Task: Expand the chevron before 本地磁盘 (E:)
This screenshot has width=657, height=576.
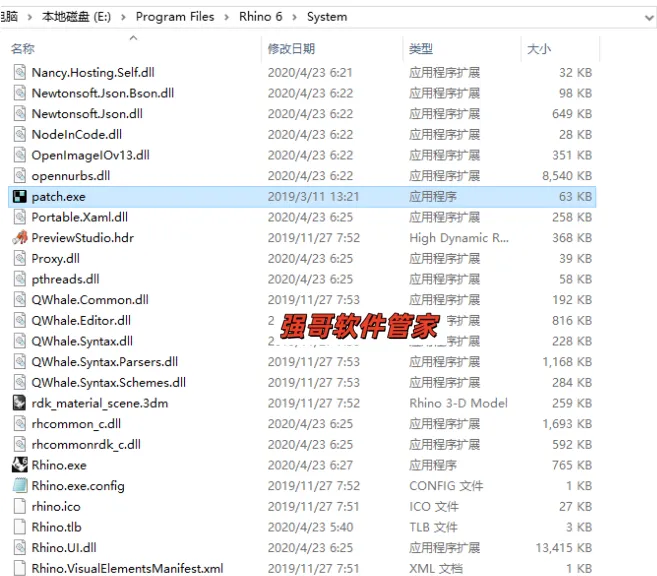Action: (x=30, y=17)
